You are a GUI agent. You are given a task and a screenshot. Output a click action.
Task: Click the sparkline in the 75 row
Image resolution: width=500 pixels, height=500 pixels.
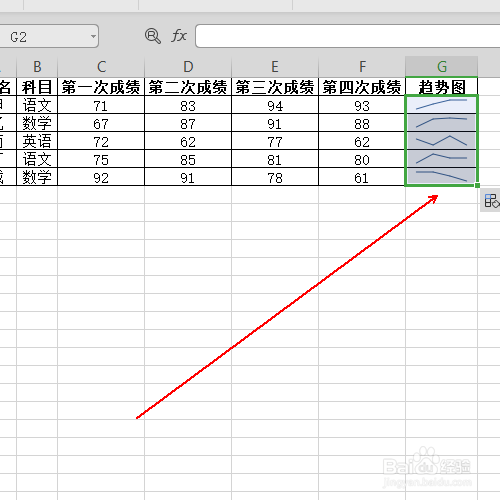(x=442, y=158)
